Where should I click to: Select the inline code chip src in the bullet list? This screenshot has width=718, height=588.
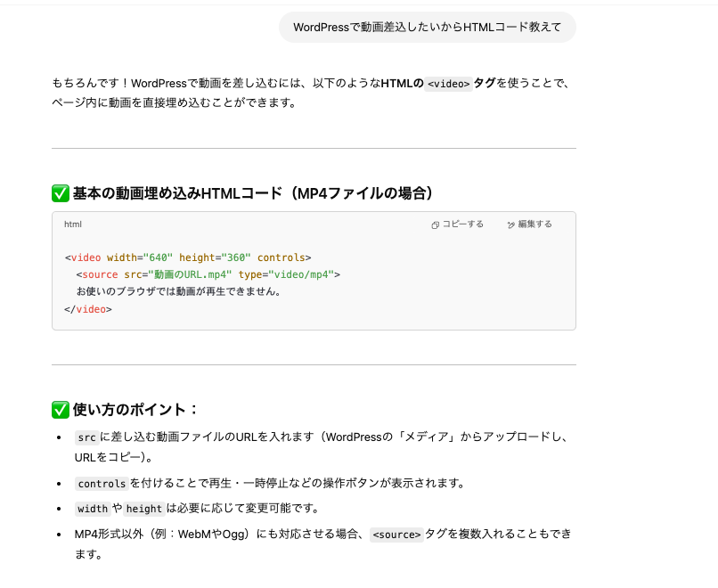pyautogui.click(x=86, y=437)
